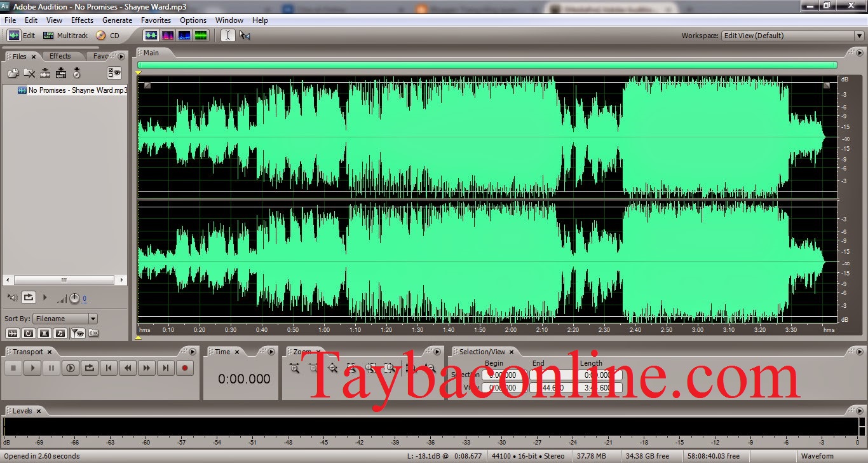Image resolution: width=868 pixels, height=463 pixels.
Task: Open Time panel flyout menu arrow
Action: point(271,352)
